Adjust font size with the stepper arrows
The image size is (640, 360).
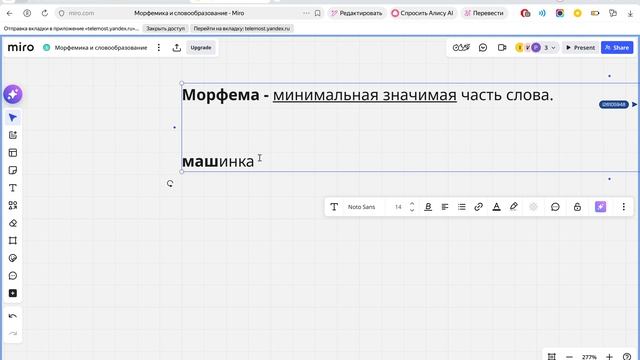[412, 207]
